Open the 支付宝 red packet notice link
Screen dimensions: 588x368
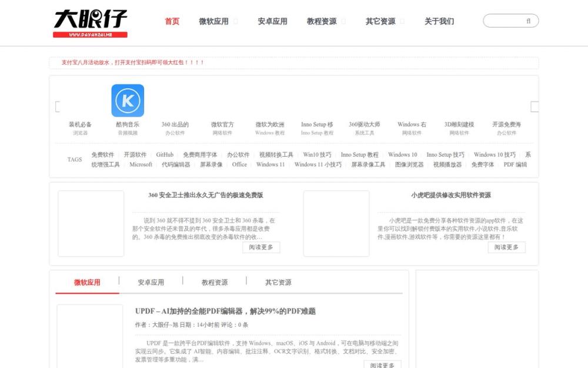(x=133, y=62)
